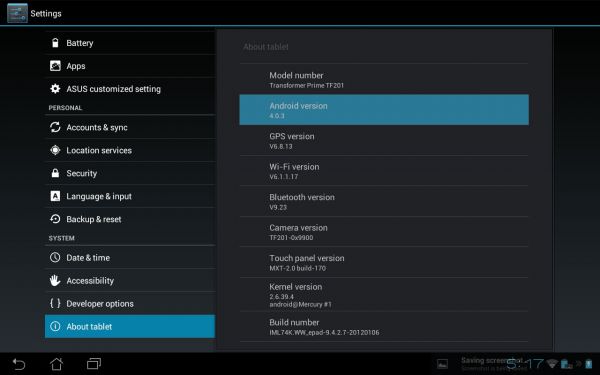Open Location services label
The width and height of the screenshot is (600, 375).
(x=99, y=150)
